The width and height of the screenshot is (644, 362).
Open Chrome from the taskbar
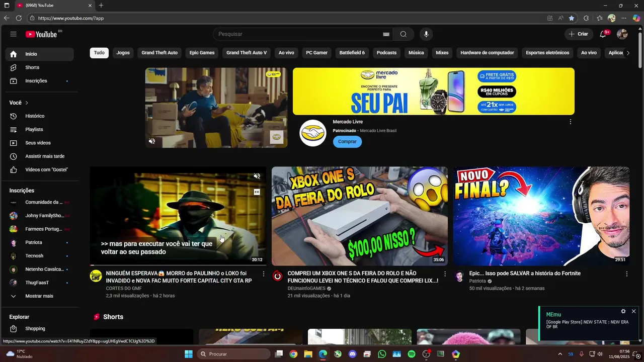pos(293,354)
